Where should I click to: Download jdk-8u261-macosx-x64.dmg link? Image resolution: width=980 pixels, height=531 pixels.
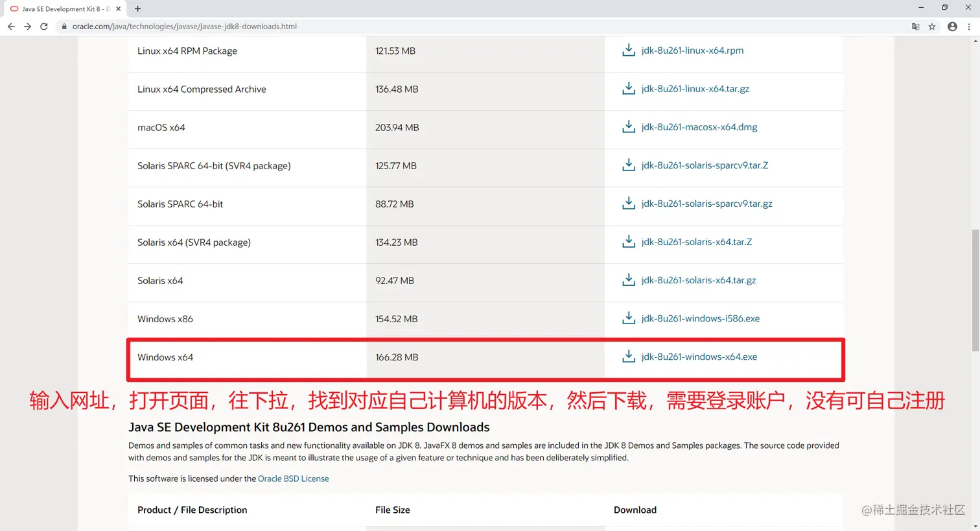point(699,127)
